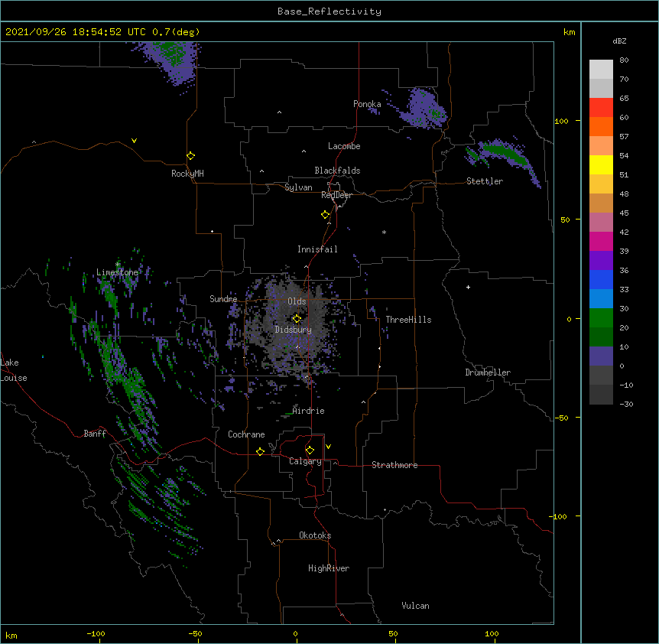
Task: Click the RockyMH label
Action: [187, 174]
